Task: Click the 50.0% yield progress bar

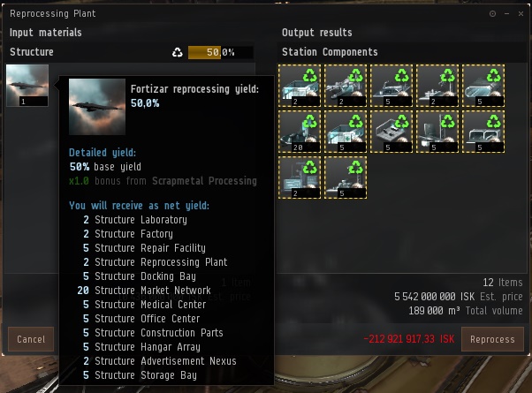Action: click(221, 52)
